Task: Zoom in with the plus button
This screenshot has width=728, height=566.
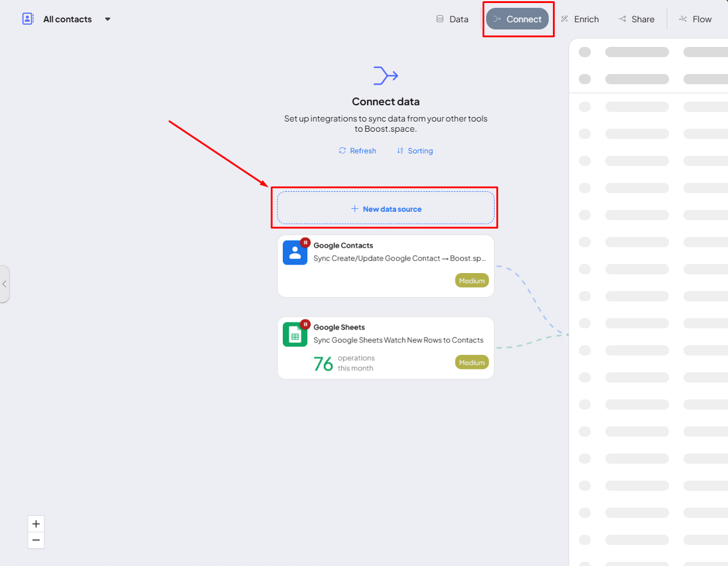Action: [x=36, y=524]
